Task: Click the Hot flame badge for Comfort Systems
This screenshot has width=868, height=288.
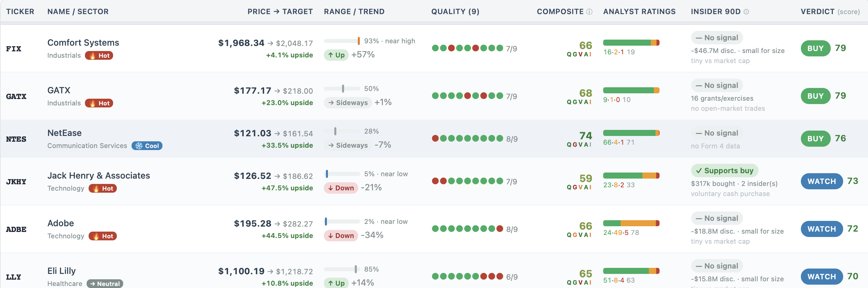Action: (x=99, y=56)
